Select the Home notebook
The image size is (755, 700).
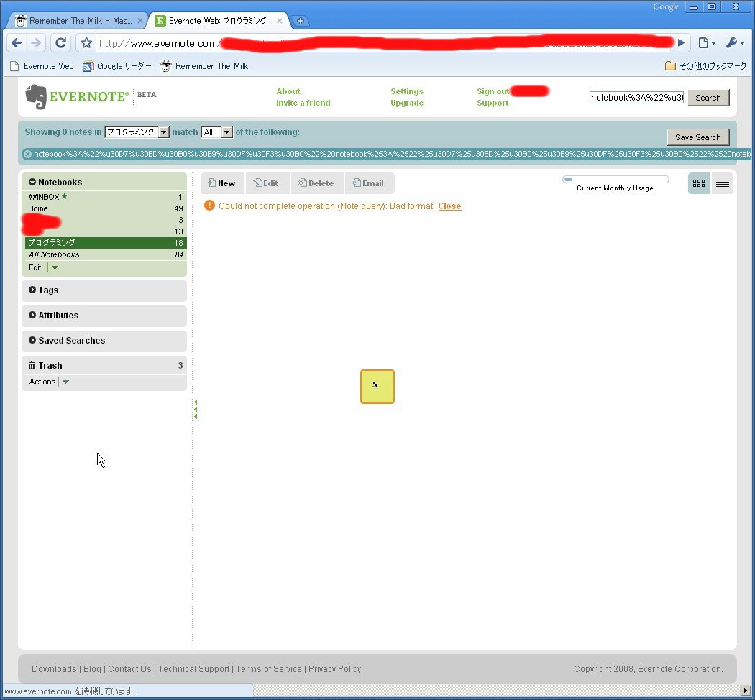tap(106, 208)
